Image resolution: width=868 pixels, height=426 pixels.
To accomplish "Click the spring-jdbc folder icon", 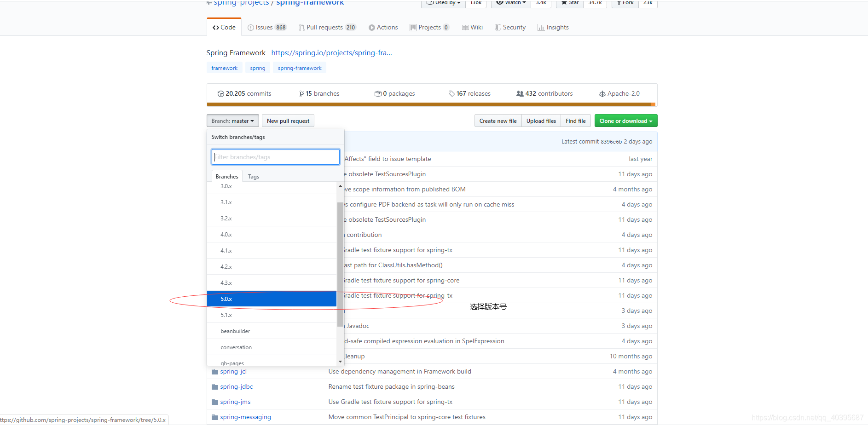I will (215, 387).
